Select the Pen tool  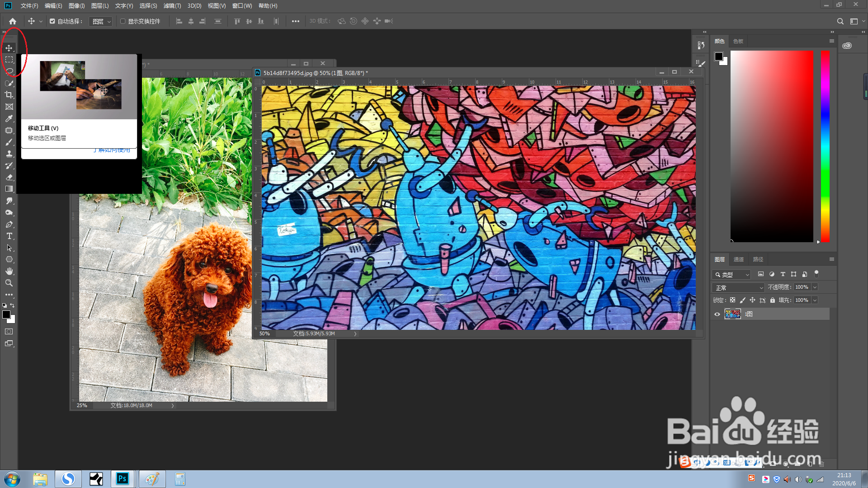[9, 224]
